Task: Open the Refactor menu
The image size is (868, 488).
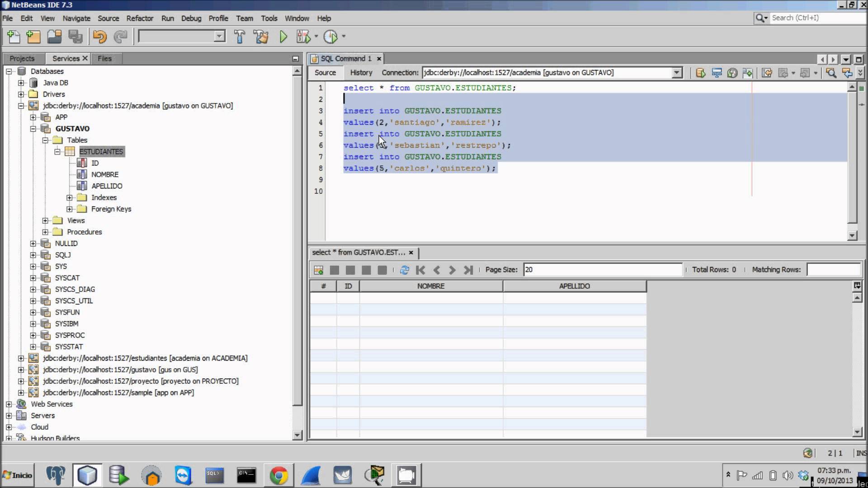Action: pyautogui.click(x=140, y=19)
